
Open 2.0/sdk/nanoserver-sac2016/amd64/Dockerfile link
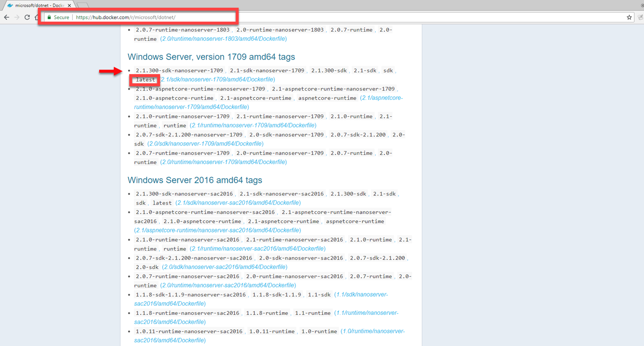225,267
